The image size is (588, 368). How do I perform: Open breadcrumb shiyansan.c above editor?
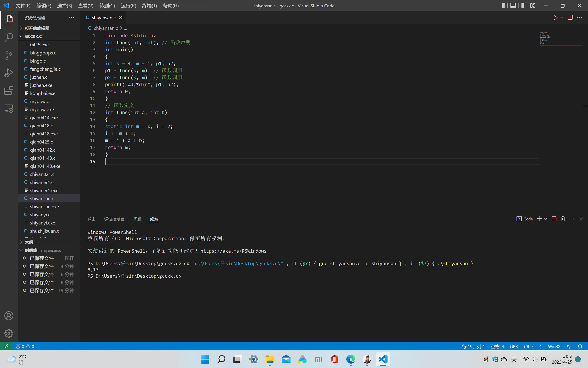tap(106, 28)
